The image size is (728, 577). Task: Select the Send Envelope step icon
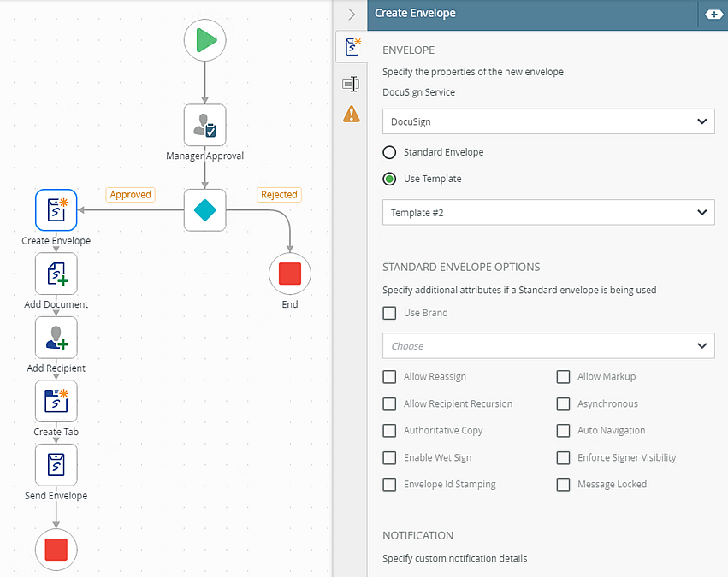pyautogui.click(x=56, y=465)
